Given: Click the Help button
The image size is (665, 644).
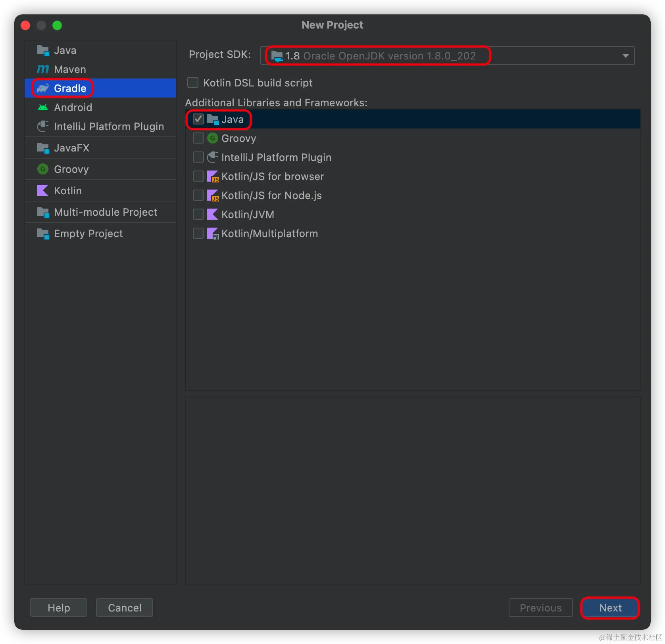Looking at the screenshot, I should (x=59, y=608).
